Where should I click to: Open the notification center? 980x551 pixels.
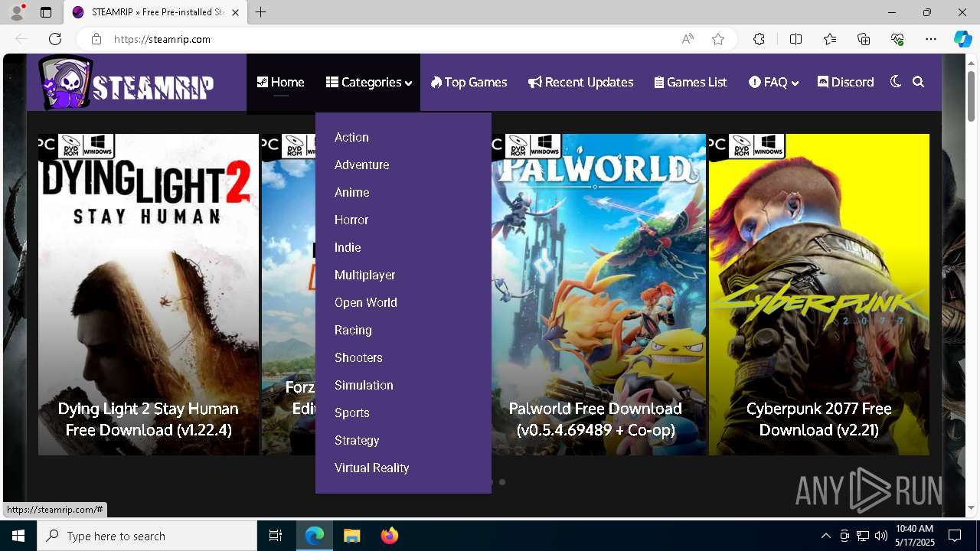955,536
